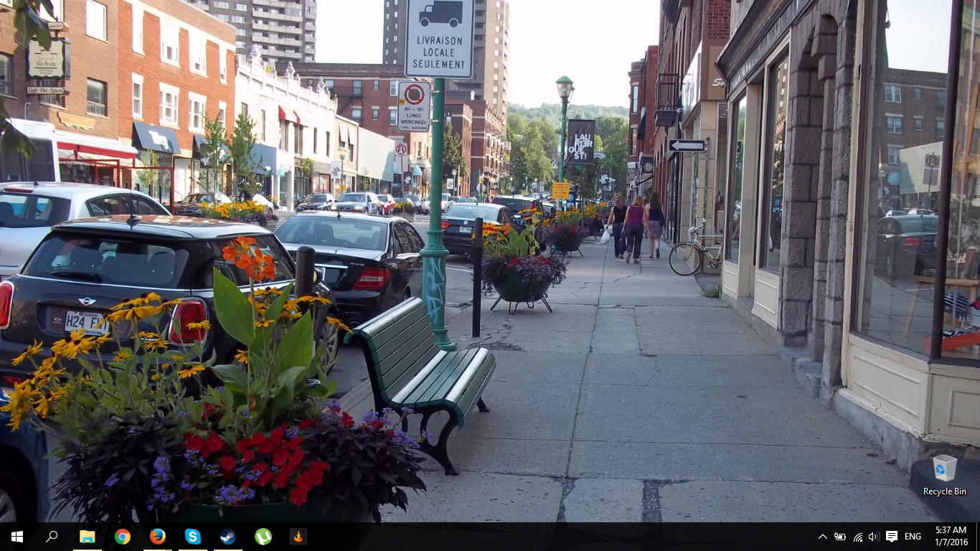Click the ENG input language indicator
Viewport: 980px width, 551px height.
(x=913, y=537)
